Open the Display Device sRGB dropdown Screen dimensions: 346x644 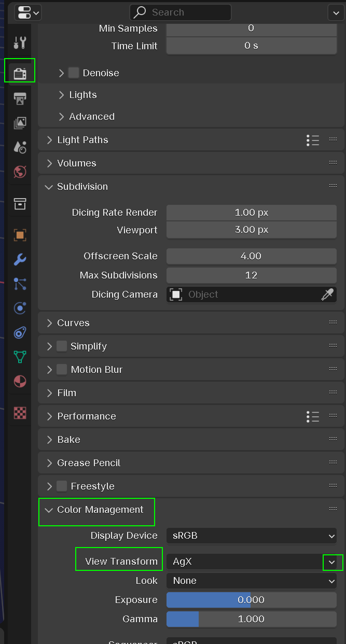[251, 536]
